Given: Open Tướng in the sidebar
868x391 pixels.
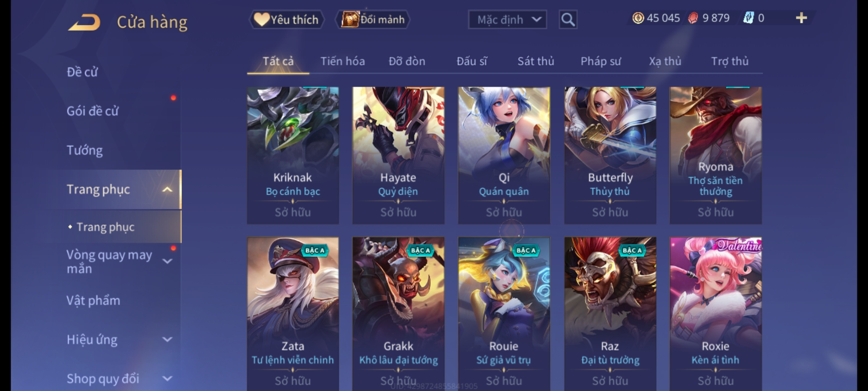Looking at the screenshot, I should tap(85, 150).
